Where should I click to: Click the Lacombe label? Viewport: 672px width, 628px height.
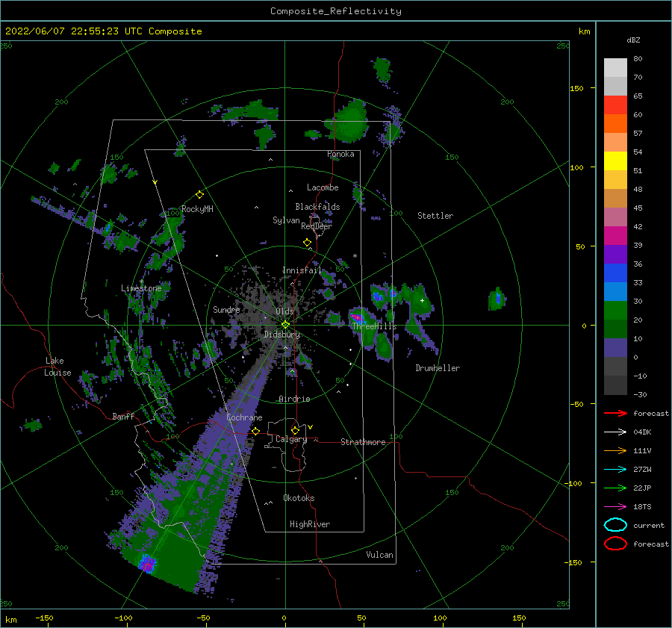click(323, 187)
